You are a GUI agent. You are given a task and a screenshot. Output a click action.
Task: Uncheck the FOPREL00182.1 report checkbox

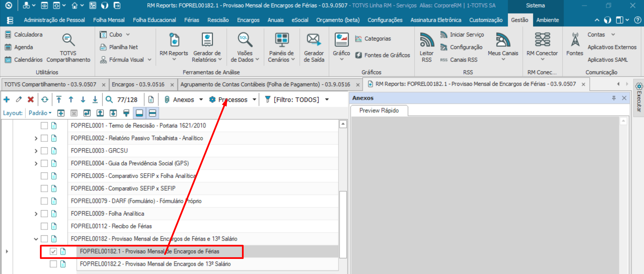pyautogui.click(x=53, y=252)
